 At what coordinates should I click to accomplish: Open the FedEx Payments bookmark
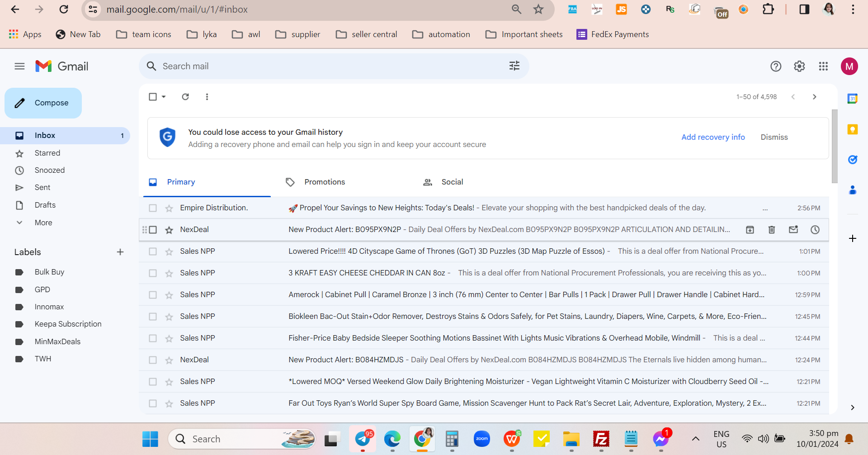[613, 34]
